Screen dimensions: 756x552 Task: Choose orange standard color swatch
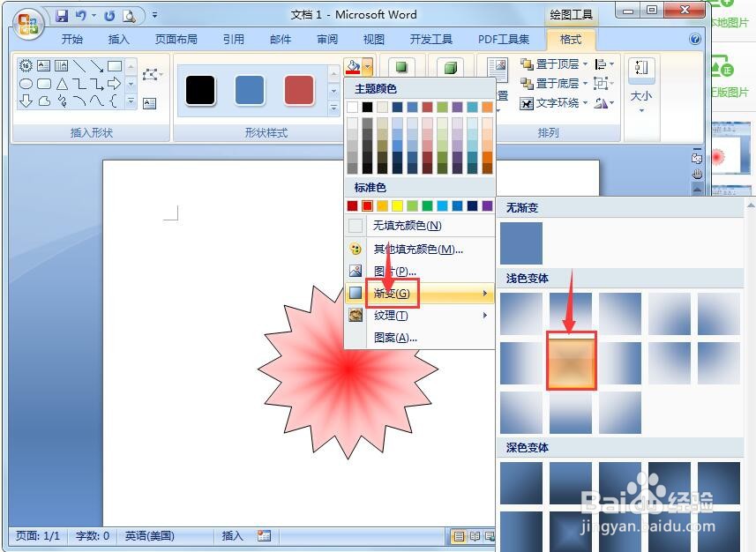382,206
